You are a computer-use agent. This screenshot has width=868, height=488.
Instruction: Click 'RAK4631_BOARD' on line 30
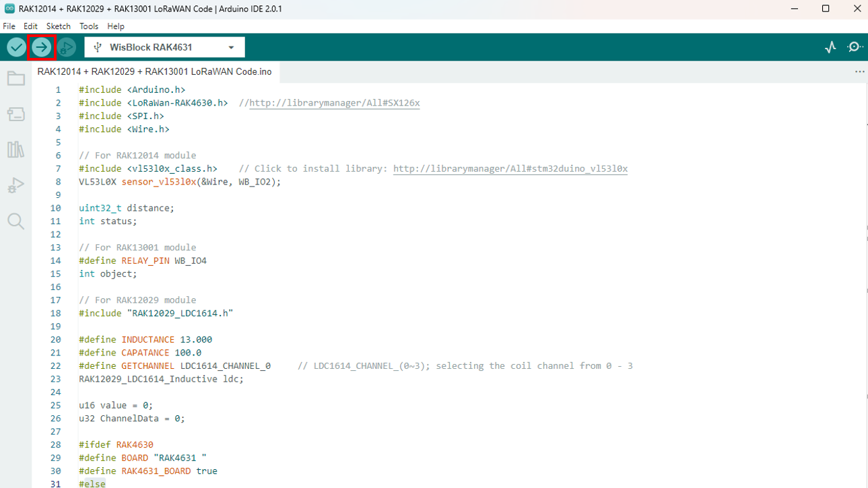(156, 471)
